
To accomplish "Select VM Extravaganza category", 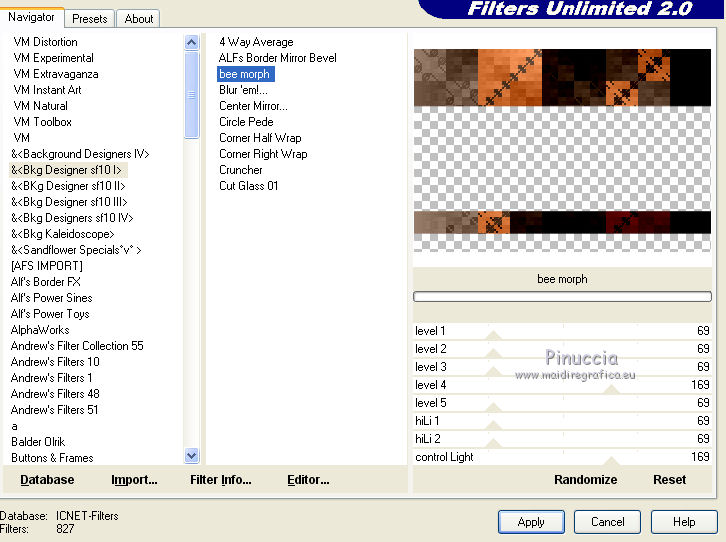I will coord(56,74).
